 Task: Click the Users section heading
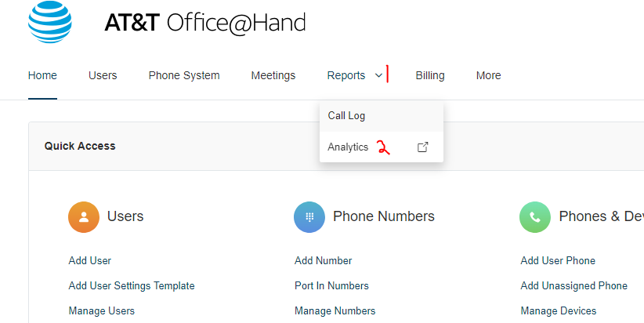point(125,216)
